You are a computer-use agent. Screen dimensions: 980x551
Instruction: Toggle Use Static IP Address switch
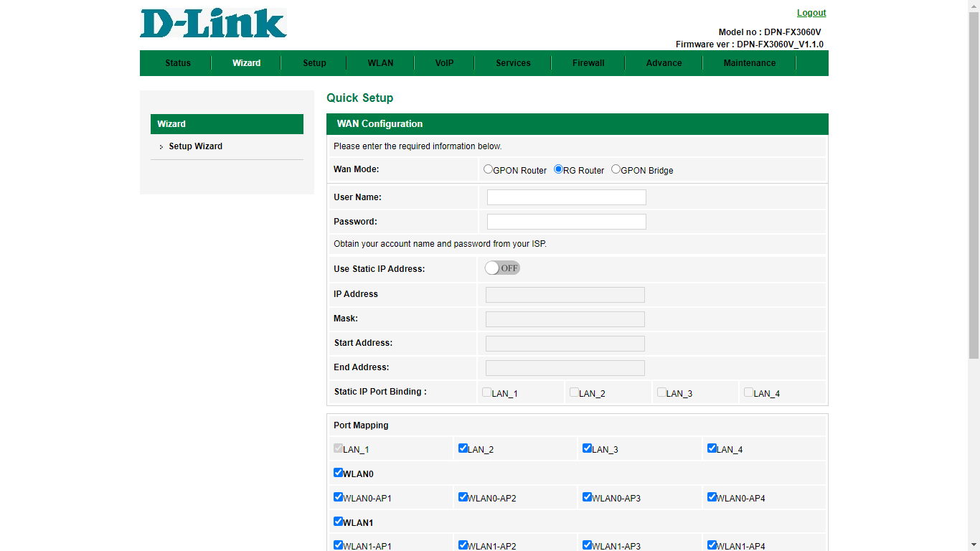pos(502,268)
